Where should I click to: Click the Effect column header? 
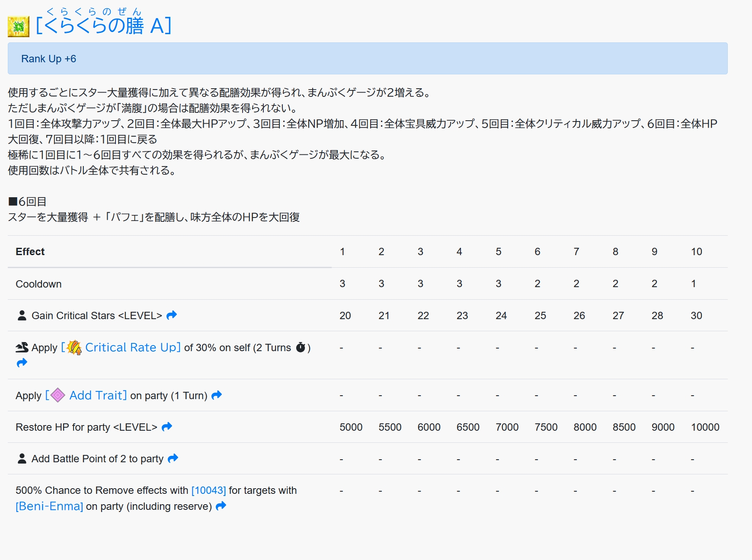pyautogui.click(x=30, y=252)
